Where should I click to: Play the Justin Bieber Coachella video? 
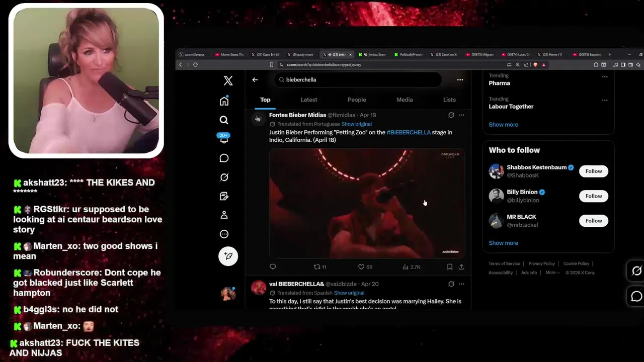[367, 203]
